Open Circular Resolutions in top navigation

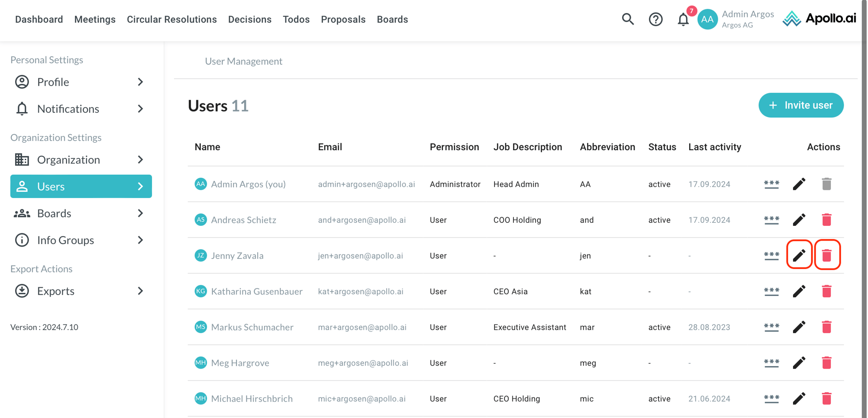[x=172, y=19]
